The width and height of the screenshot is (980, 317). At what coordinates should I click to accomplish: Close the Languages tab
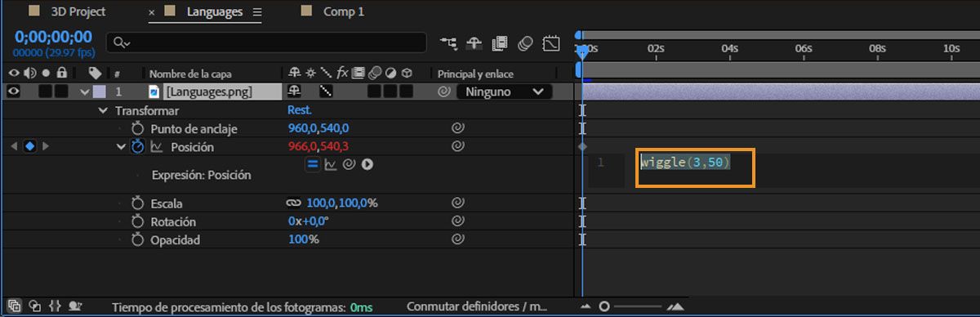152,12
